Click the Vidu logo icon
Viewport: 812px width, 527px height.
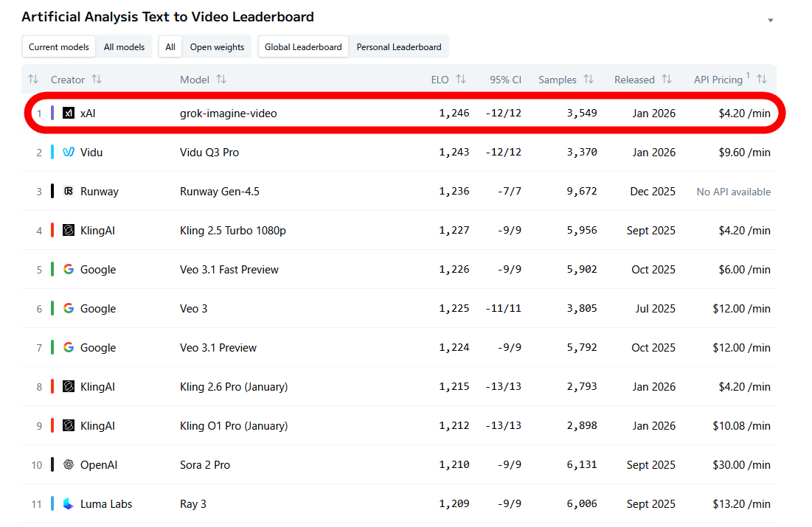(69, 153)
